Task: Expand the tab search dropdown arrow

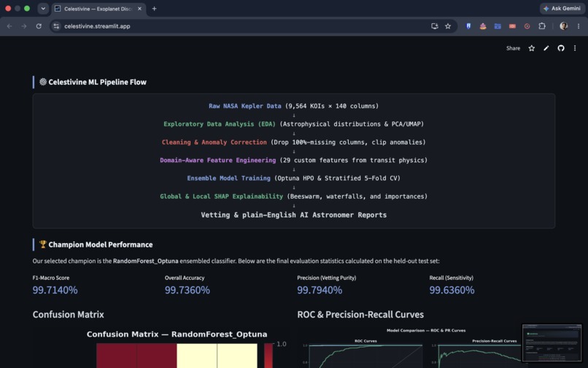Action: coord(43,9)
